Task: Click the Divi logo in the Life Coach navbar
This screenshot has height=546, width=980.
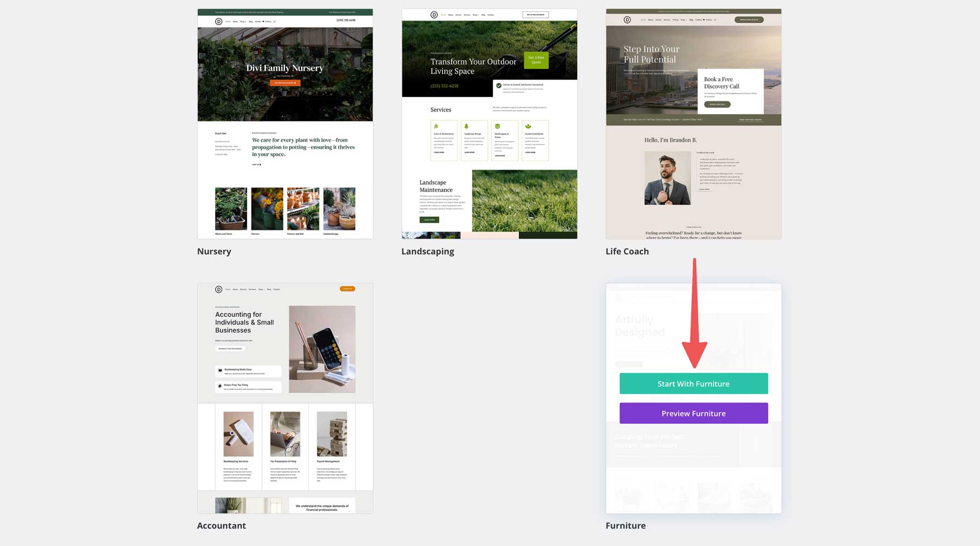Action: pyautogui.click(x=627, y=20)
